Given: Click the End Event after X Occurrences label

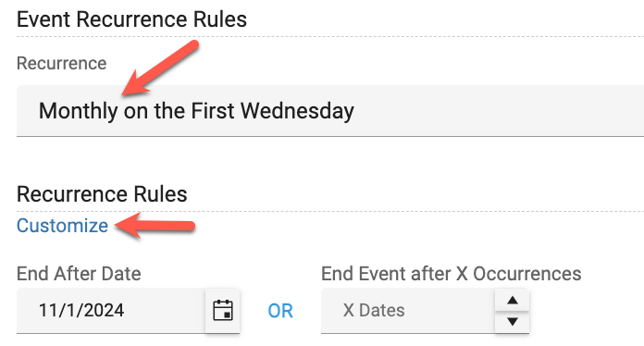Looking at the screenshot, I should [451, 273].
